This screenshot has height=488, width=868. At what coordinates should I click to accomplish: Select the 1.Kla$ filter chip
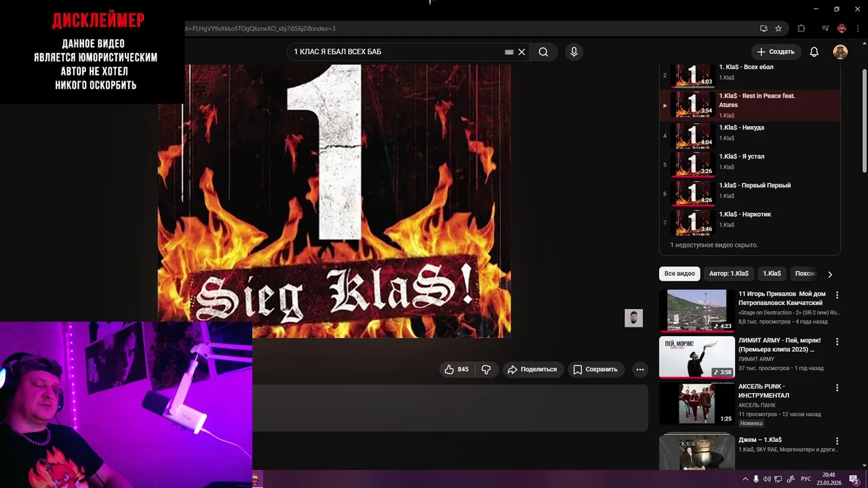click(x=772, y=274)
